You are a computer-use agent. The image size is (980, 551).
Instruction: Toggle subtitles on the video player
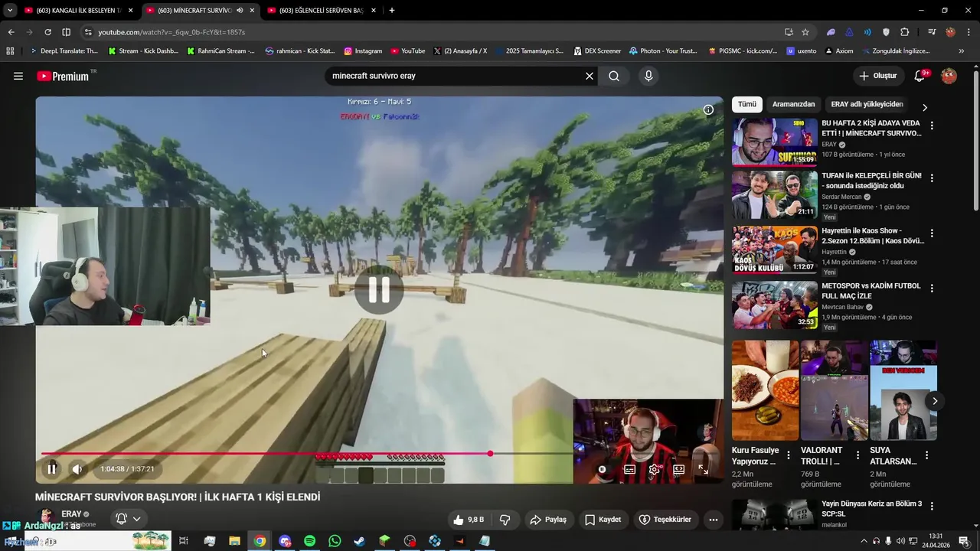click(x=629, y=469)
